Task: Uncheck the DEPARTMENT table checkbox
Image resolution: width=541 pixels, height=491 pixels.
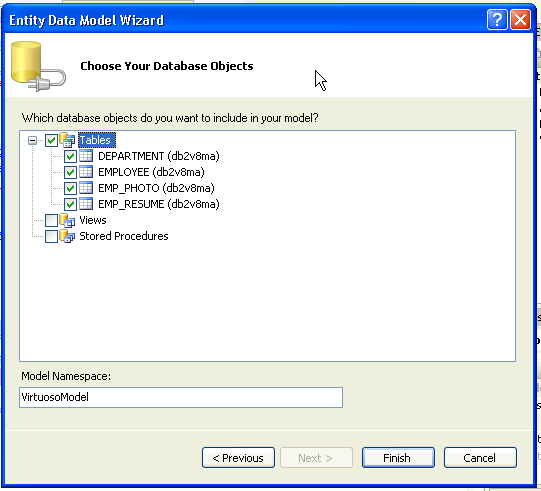Action: [x=70, y=156]
